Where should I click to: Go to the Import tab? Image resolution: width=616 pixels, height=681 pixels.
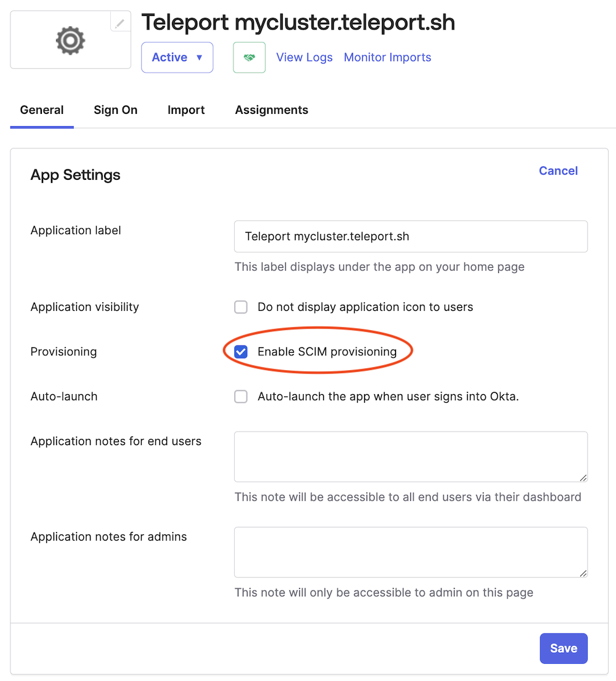click(186, 110)
